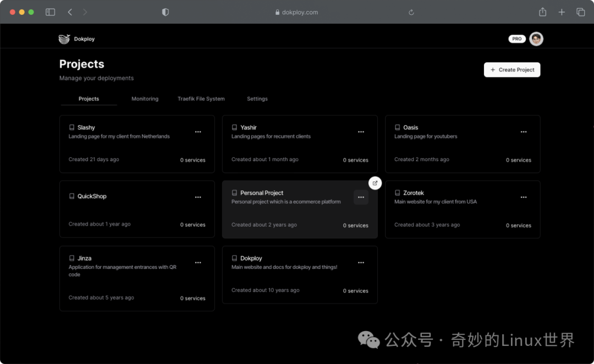Screen dimensions: 594x364
Task: Open the QuickShop project title
Action: tap(92, 196)
